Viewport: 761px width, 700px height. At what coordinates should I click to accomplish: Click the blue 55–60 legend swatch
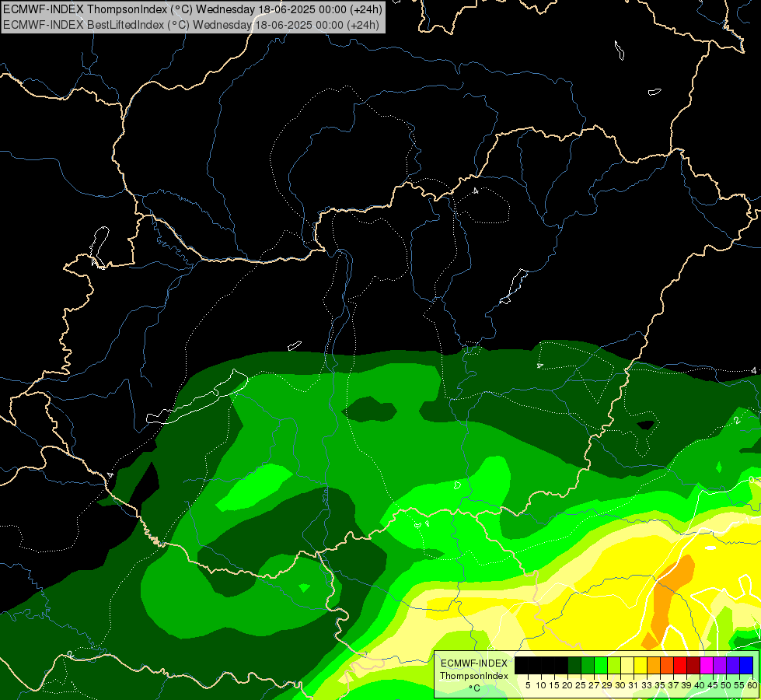pyautogui.click(x=746, y=666)
